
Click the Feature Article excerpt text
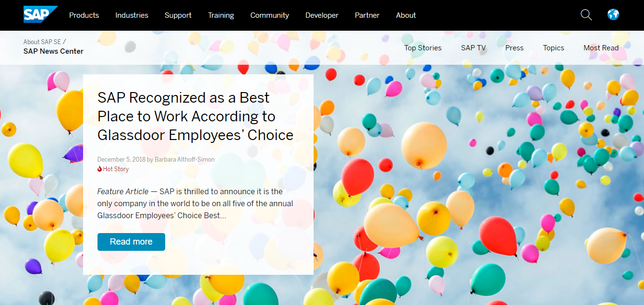[195, 203]
